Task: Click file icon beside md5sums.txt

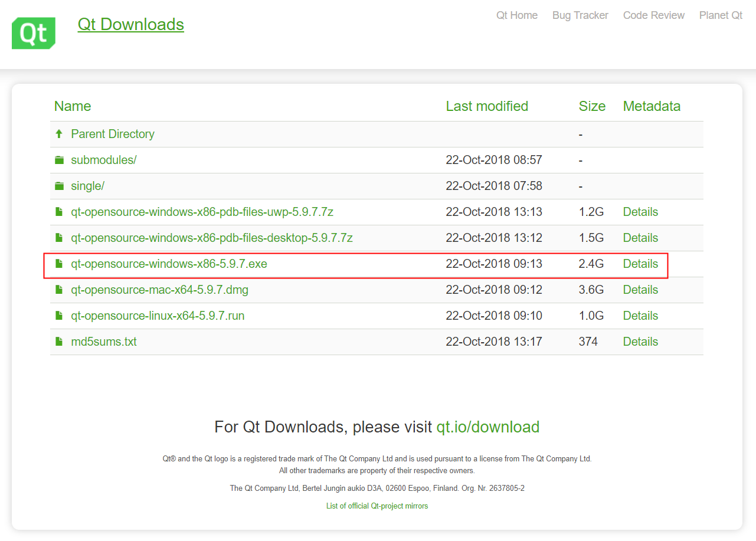Action: [x=59, y=342]
